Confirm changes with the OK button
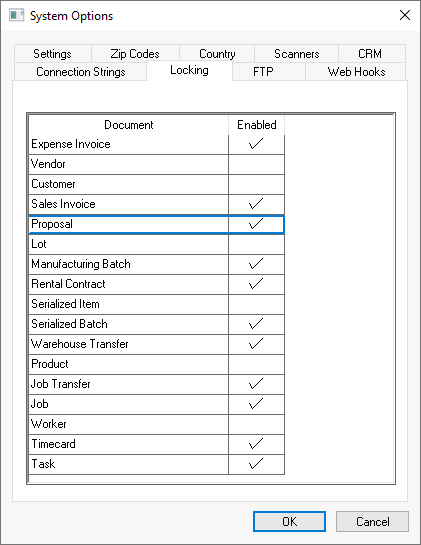Viewport: 421px width, 545px height. pos(289,521)
